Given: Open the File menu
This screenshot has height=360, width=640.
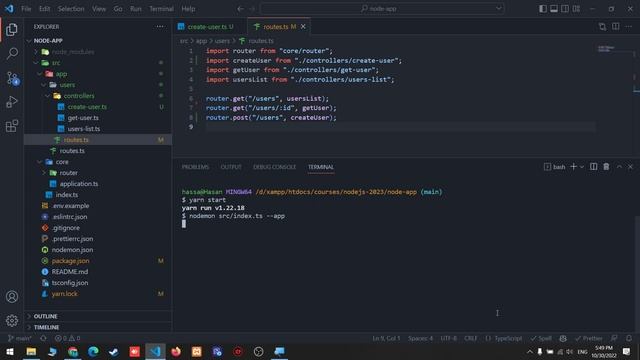Looking at the screenshot, I should point(26,9).
